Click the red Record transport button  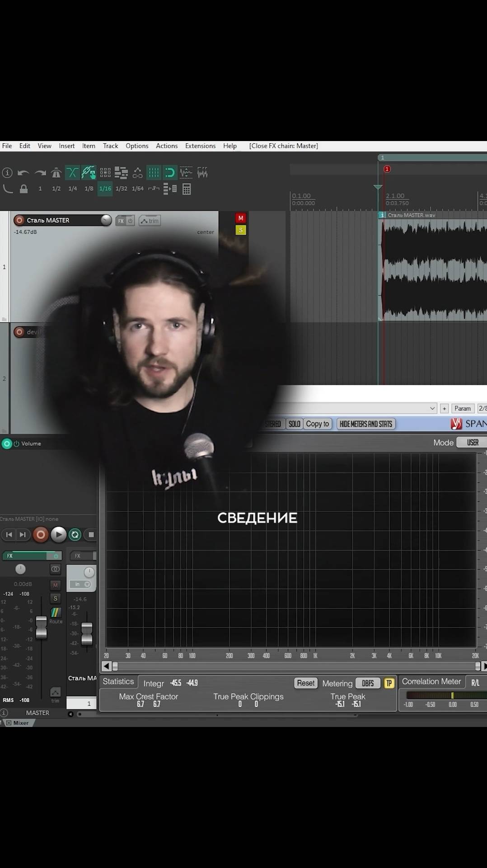click(40, 534)
